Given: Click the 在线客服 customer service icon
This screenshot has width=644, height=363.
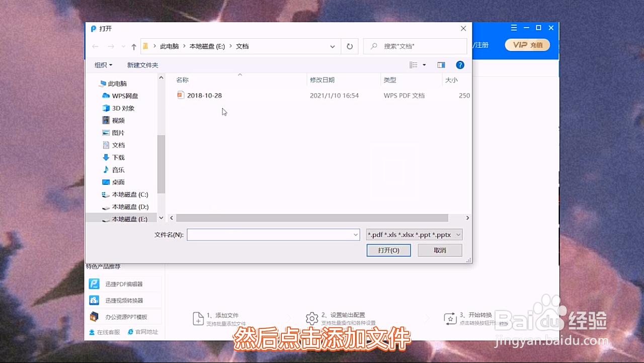Looking at the screenshot, I should pyautogui.click(x=106, y=332).
